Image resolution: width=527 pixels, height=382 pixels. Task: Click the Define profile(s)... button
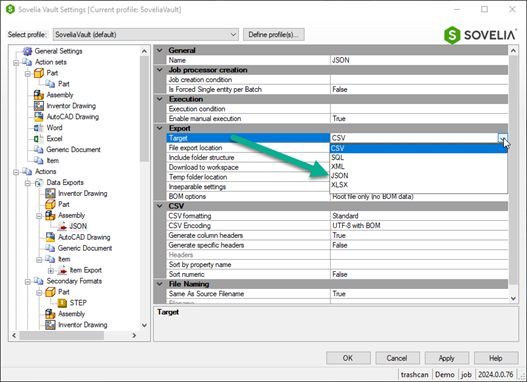(274, 34)
